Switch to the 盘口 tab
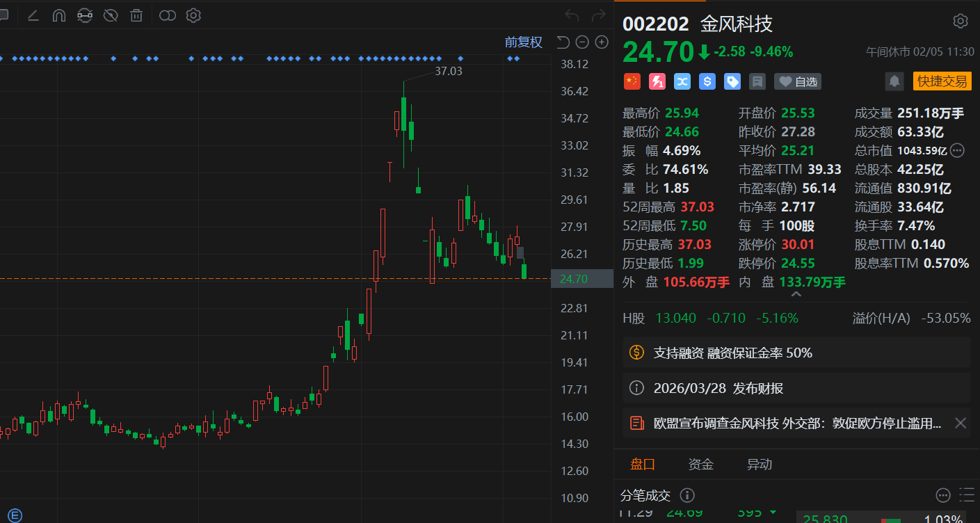The image size is (980, 523). (x=643, y=465)
